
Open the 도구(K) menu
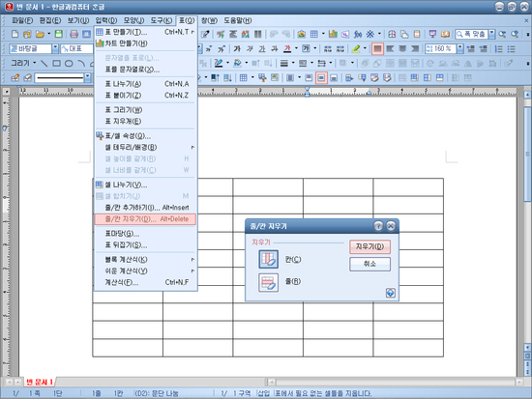click(162, 20)
